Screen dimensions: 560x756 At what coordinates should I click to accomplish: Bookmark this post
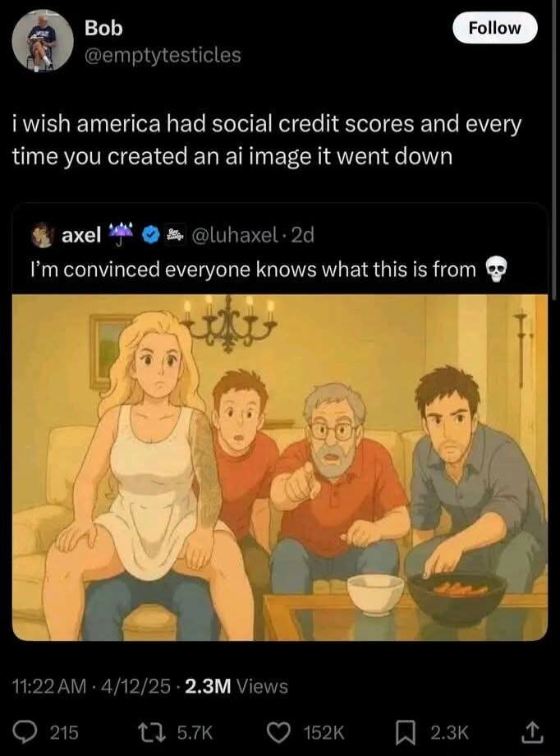pos(403,733)
